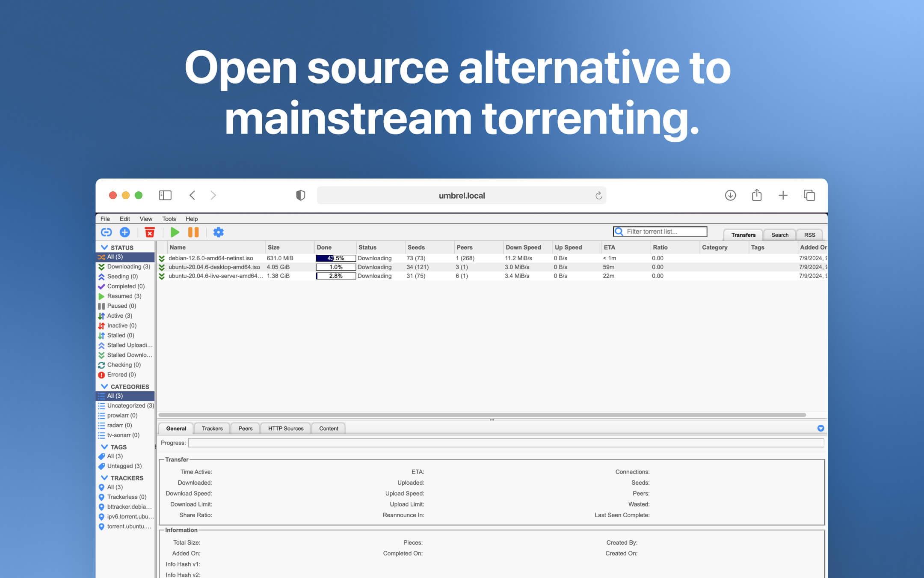
Task: Click the magnifying glass in the filter box
Action: 619,231
